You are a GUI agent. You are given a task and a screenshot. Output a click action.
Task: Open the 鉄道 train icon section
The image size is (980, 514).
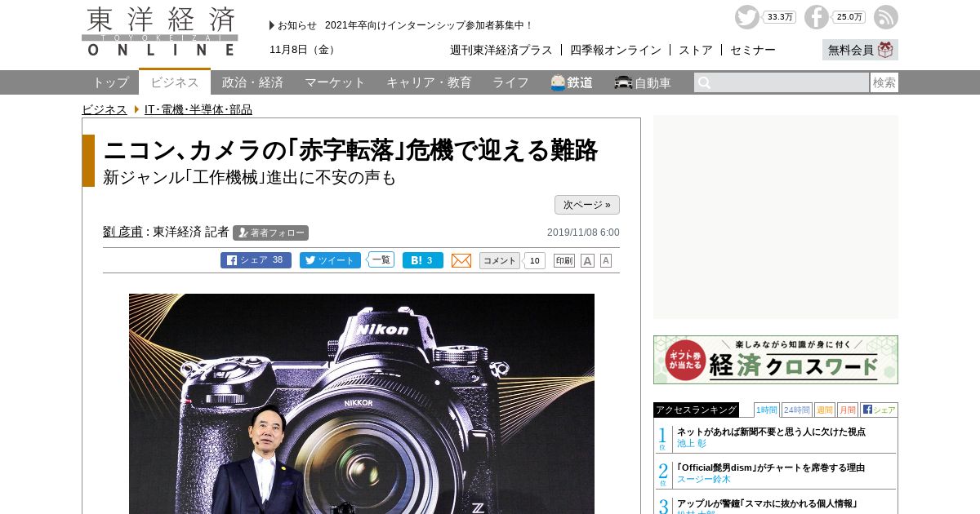[572, 82]
